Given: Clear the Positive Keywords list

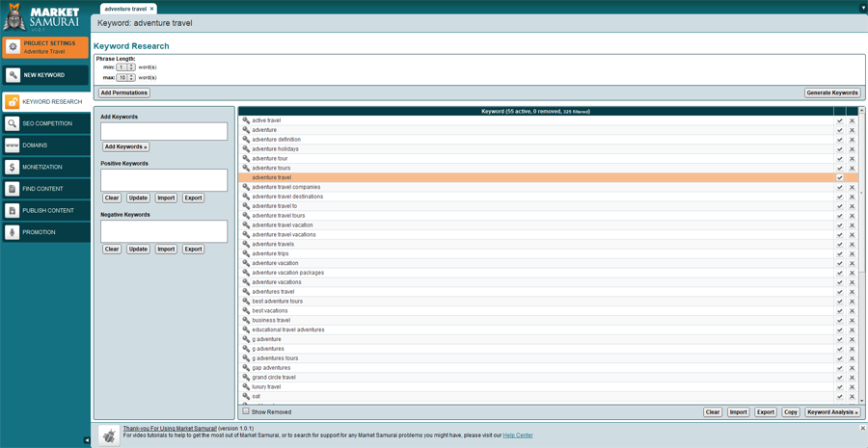Looking at the screenshot, I should click(112, 198).
